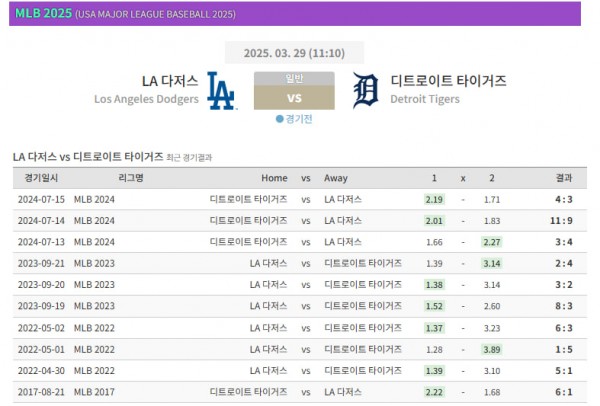
Task: Select the 일반 label above VS
Action: point(294,78)
